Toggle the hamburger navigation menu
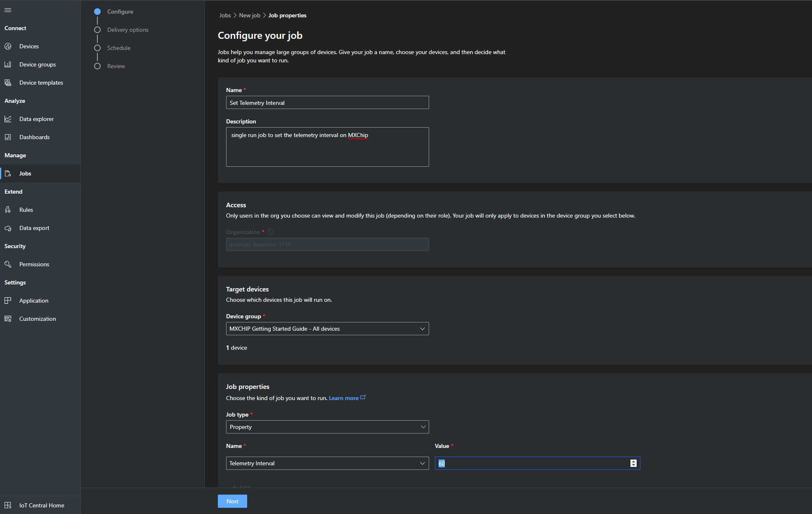The image size is (812, 514). click(8, 10)
